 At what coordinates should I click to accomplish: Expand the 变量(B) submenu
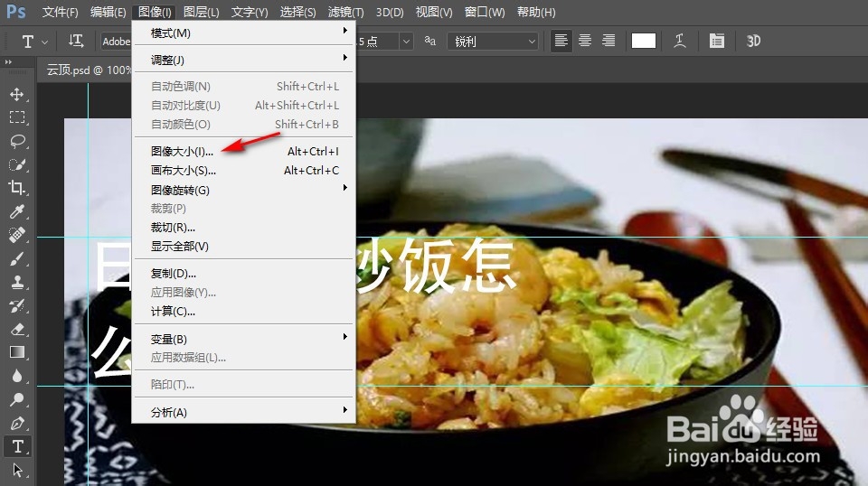click(x=243, y=339)
